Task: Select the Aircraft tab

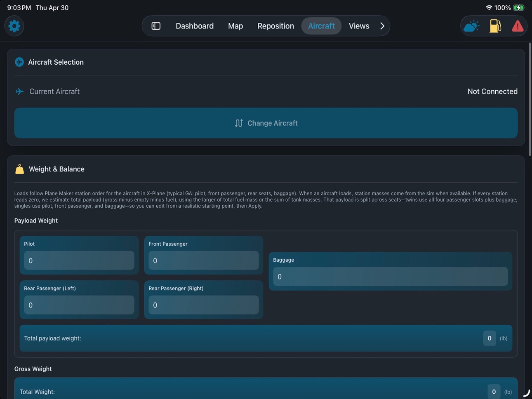Action: [x=321, y=26]
